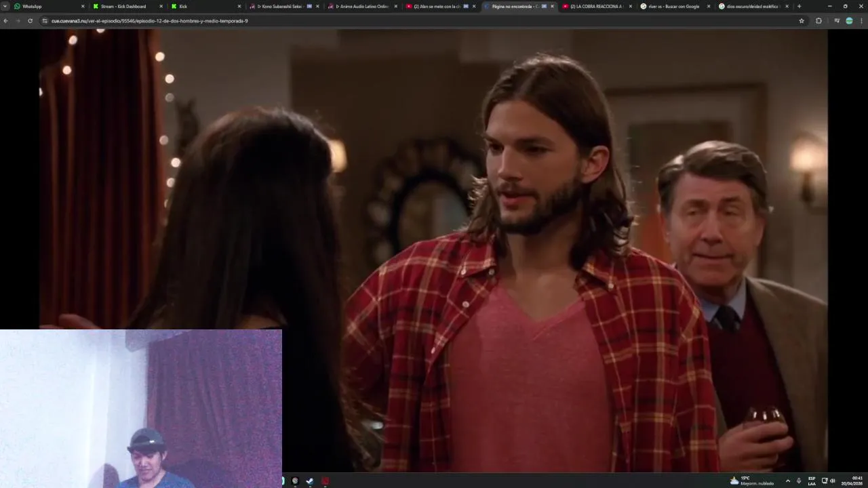Close the Anime Audio Latino Online tab
The image size is (868, 488).
396,6
